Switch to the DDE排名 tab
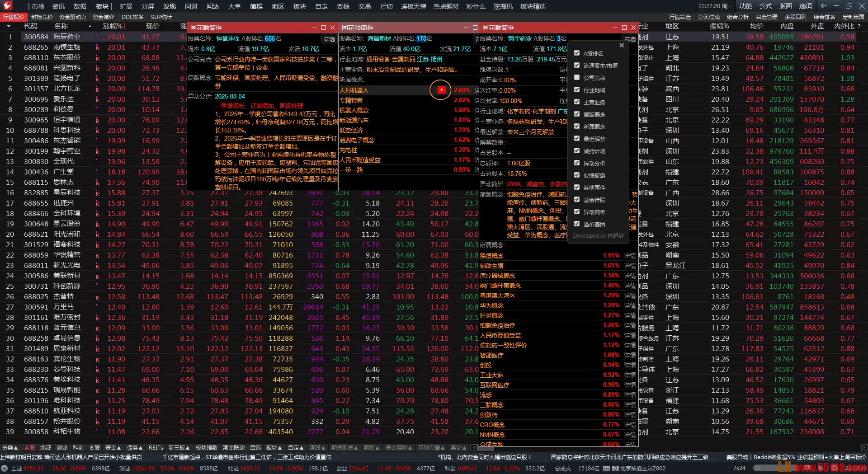Image resolution: width=868 pixels, height=474 pixels. coord(132,17)
